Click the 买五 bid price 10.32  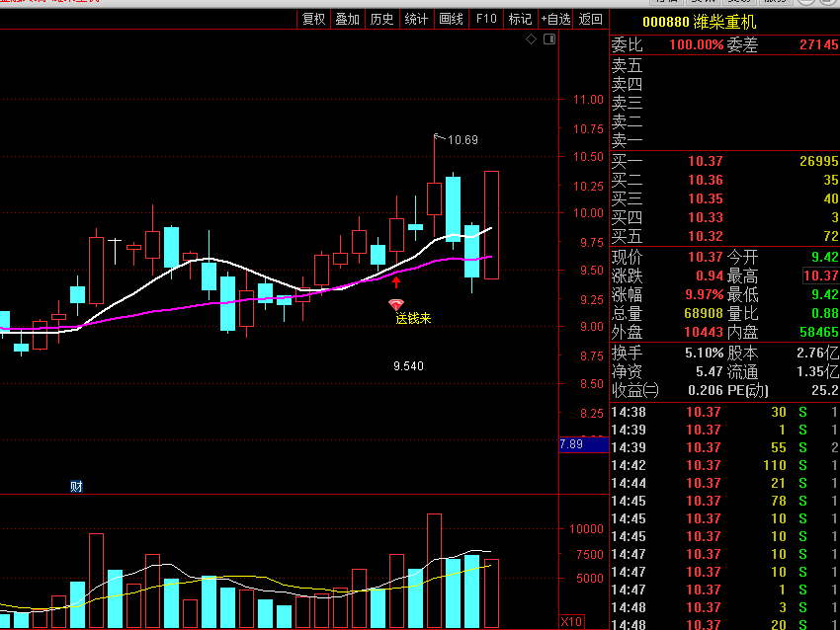point(705,236)
